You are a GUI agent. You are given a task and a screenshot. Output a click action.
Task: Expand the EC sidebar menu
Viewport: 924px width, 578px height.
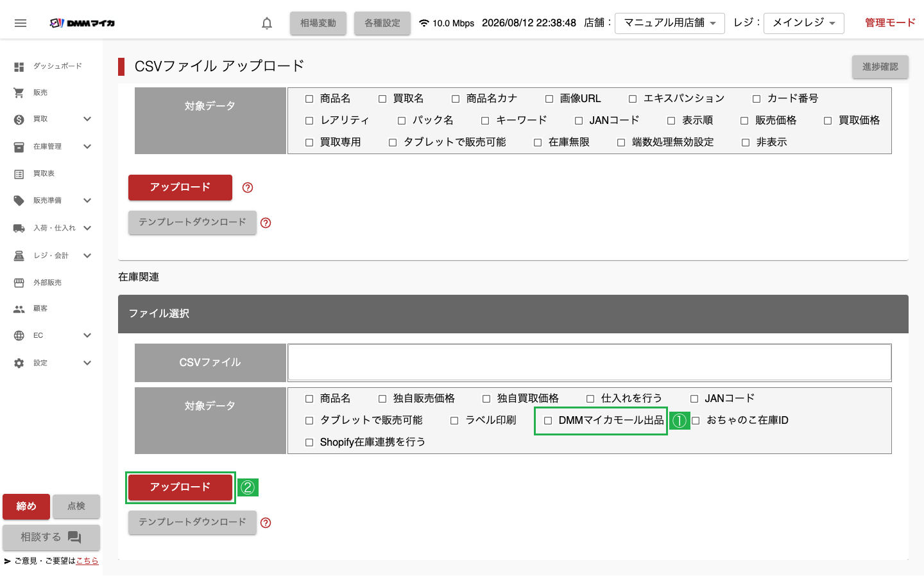coord(87,335)
